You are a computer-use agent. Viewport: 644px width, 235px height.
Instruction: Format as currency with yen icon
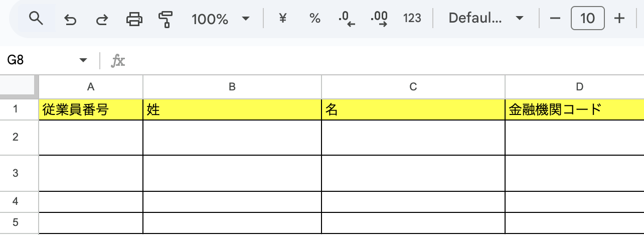[282, 19]
